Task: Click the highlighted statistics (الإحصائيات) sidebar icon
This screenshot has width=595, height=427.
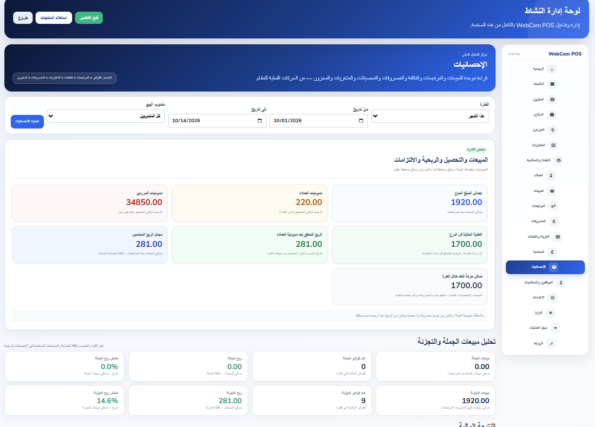Action: pos(554,267)
